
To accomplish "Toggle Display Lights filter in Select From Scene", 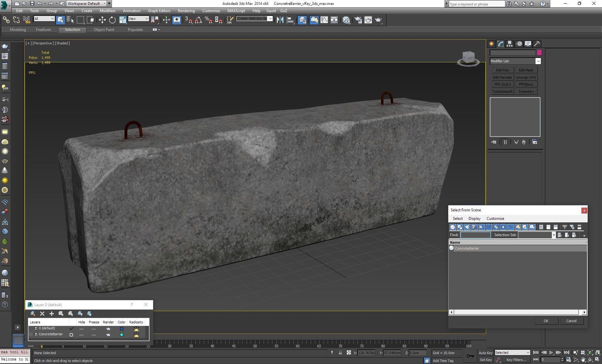I will point(467,227).
